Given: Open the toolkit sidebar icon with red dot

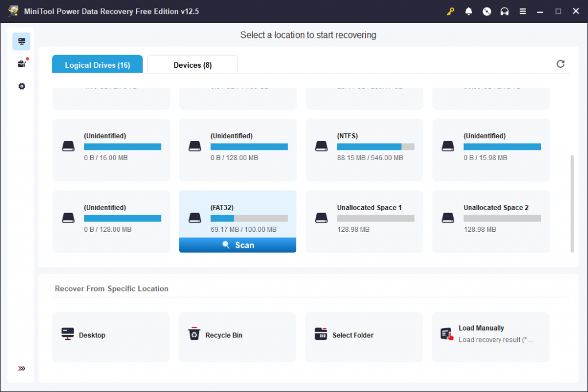Looking at the screenshot, I should [21, 63].
